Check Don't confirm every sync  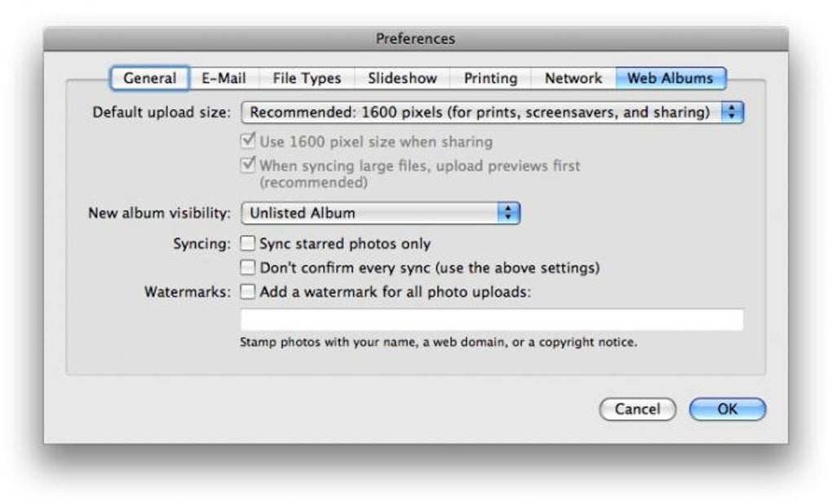coord(248,267)
